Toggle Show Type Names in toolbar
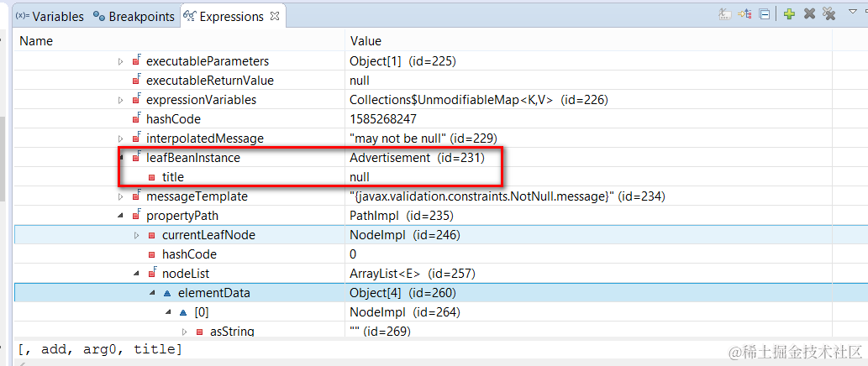 click(724, 14)
